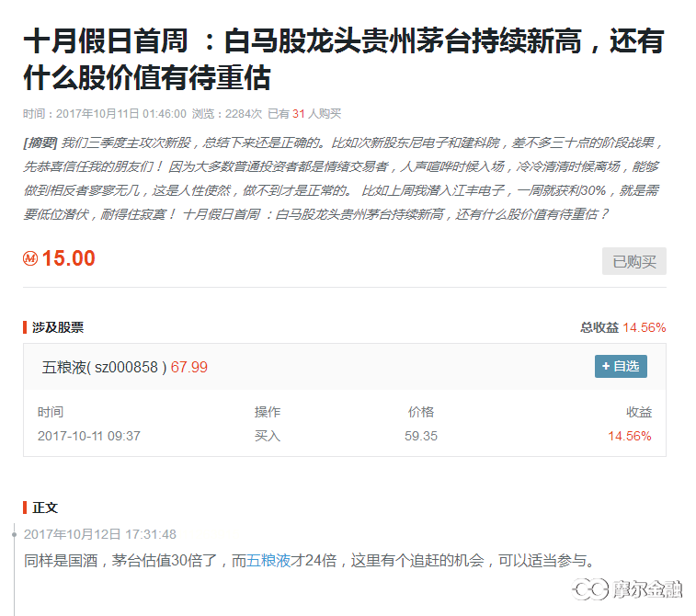The height and width of the screenshot is (616, 696).
Task: Click the price 15.00
Action: (x=68, y=258)
